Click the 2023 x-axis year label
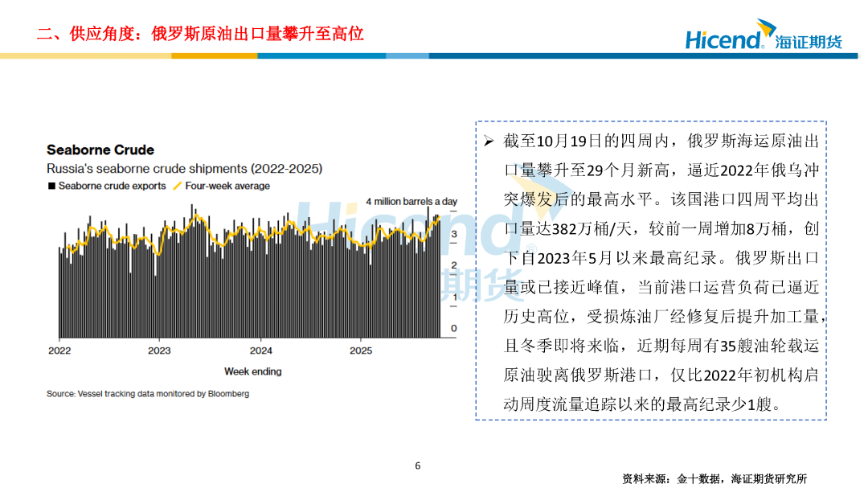The width and height of the screenshot is (868, 488). click(x=159, y=351)
